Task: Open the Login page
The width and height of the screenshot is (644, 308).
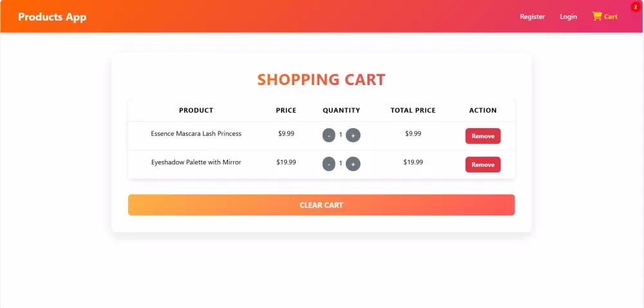Action: pyautogui.click(x=569, y=17)
